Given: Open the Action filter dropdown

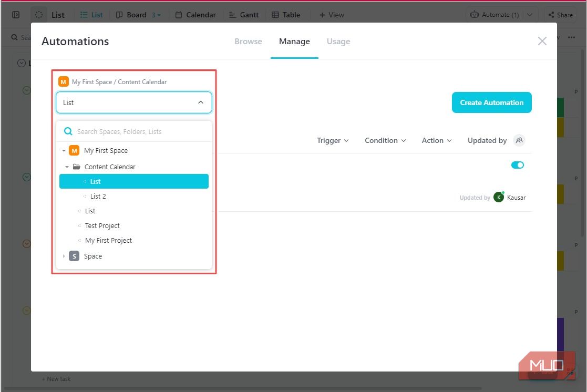Looking at the screenshot, I should [x=437, y=140].
